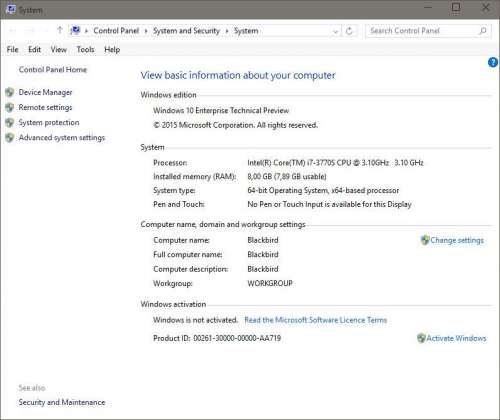The width and height of the screenshot is (500, 420).
Task: Click Control Panel breadcrumb
Action: tap(116, 31)
